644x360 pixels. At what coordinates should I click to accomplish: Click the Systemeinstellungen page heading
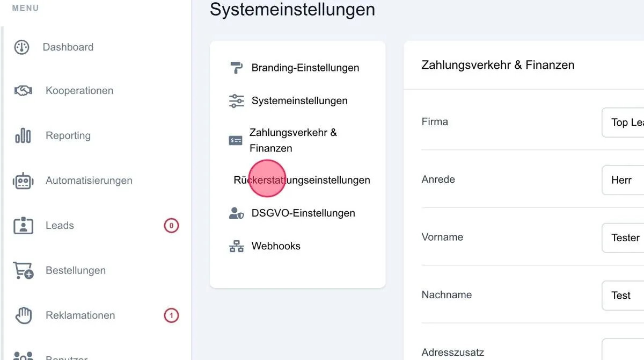292,10
